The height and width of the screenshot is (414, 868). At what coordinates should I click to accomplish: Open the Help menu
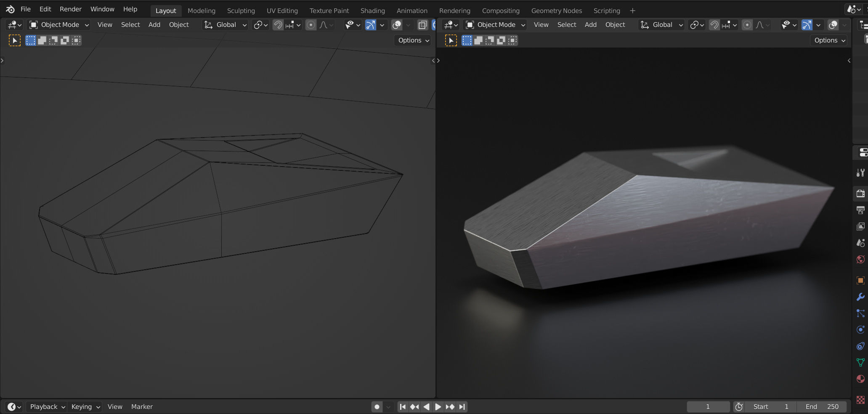click(130, 9)
